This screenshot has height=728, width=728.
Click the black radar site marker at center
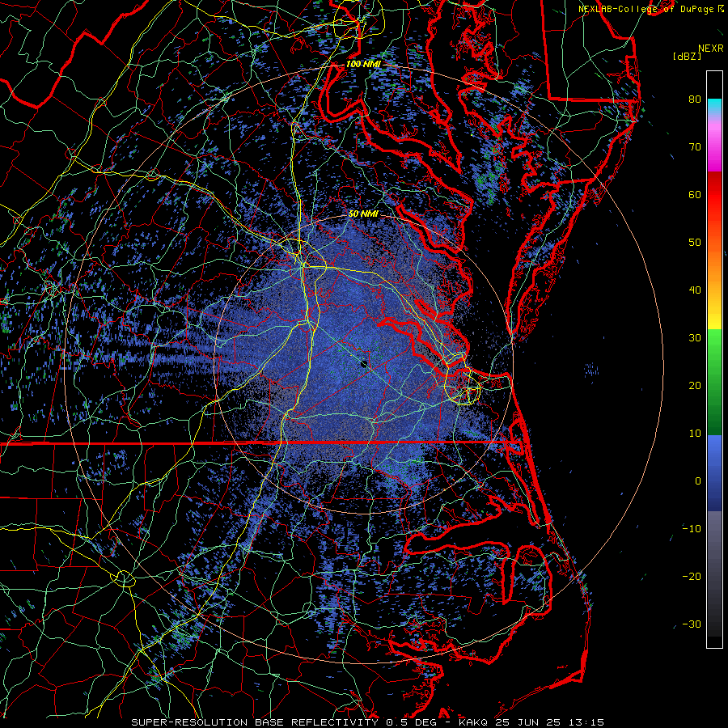(363, 363)
